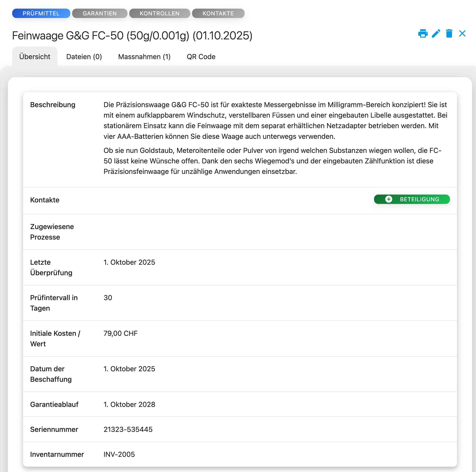This screenshot has height=472, width=476.
Task: Select the PRÜFMITTEL pill
Action: 41,13
